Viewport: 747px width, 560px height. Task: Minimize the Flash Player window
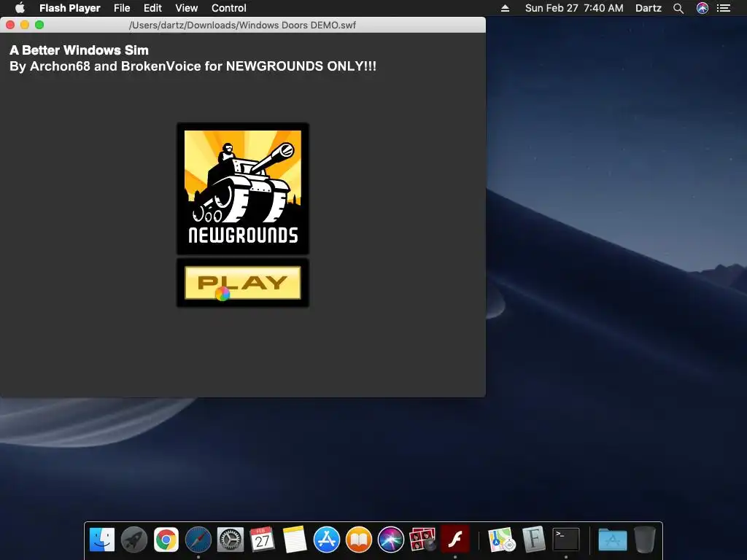click(25, 25)
